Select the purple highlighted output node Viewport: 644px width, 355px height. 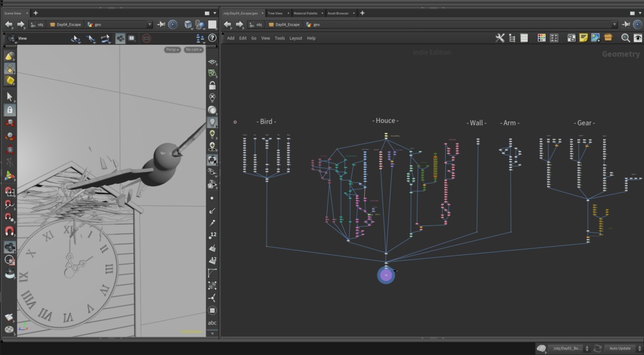pyautogui.click(x=386, y=274)
